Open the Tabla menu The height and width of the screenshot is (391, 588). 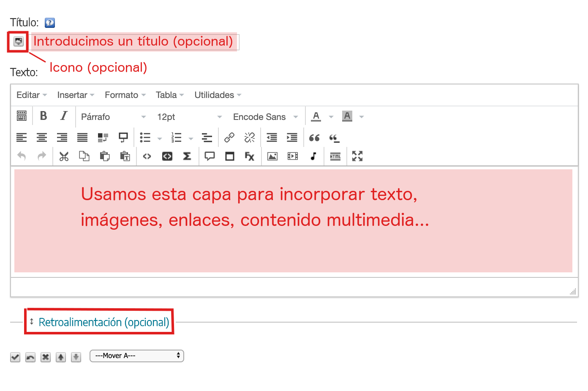[x=166, y=95]
